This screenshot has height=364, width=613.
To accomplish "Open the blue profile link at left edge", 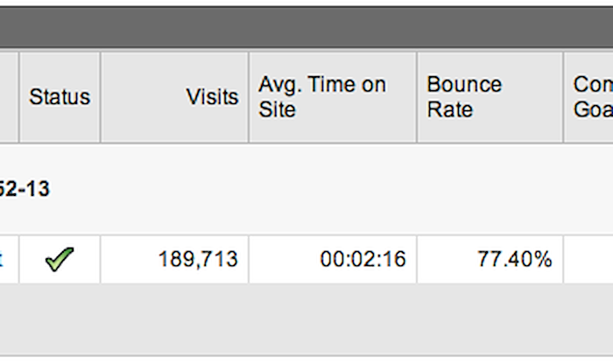I will (x=1, y=259).
